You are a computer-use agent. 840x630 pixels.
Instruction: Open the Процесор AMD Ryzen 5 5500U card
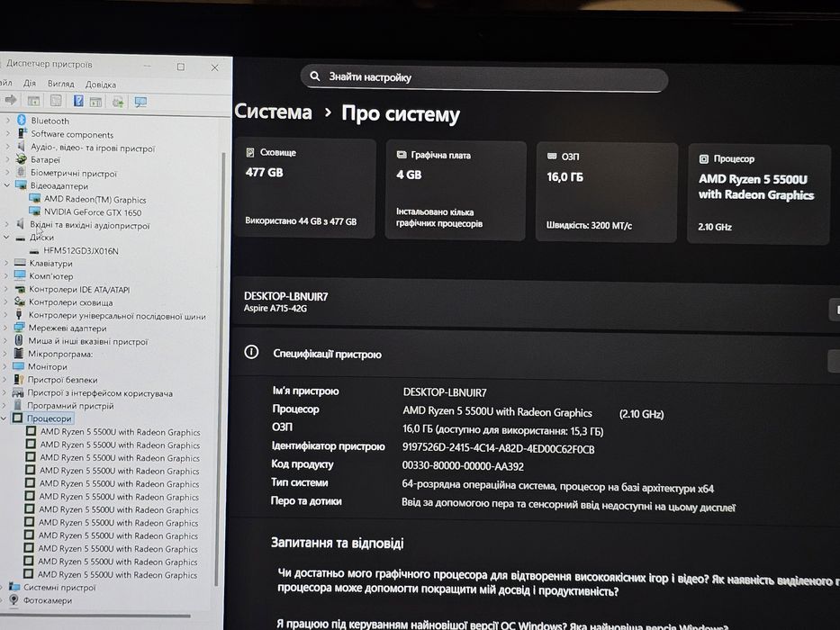click(759, 193)
